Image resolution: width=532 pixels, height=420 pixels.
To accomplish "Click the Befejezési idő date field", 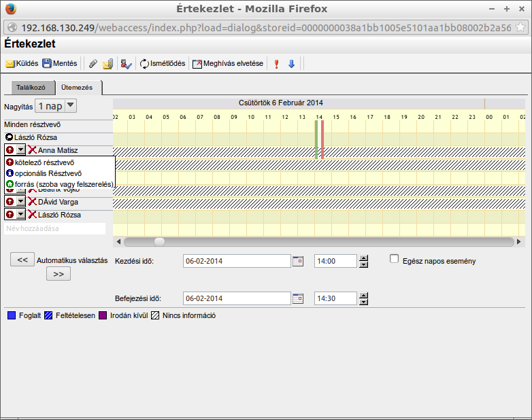I will [237, 298].
